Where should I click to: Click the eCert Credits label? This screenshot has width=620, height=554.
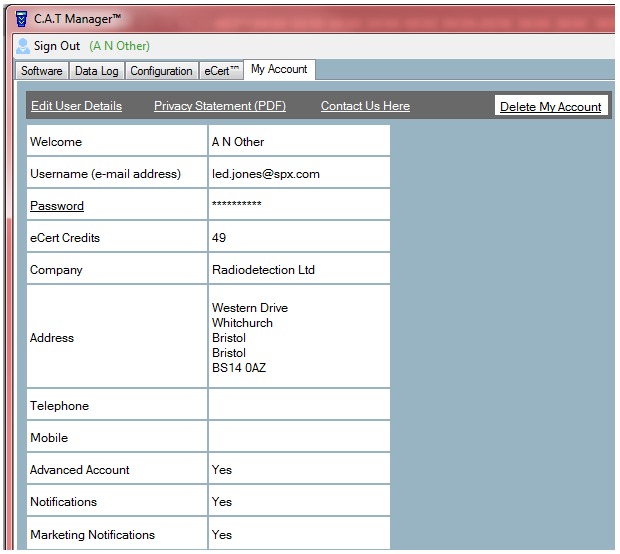pyautogui.click(x=65, y=238)
